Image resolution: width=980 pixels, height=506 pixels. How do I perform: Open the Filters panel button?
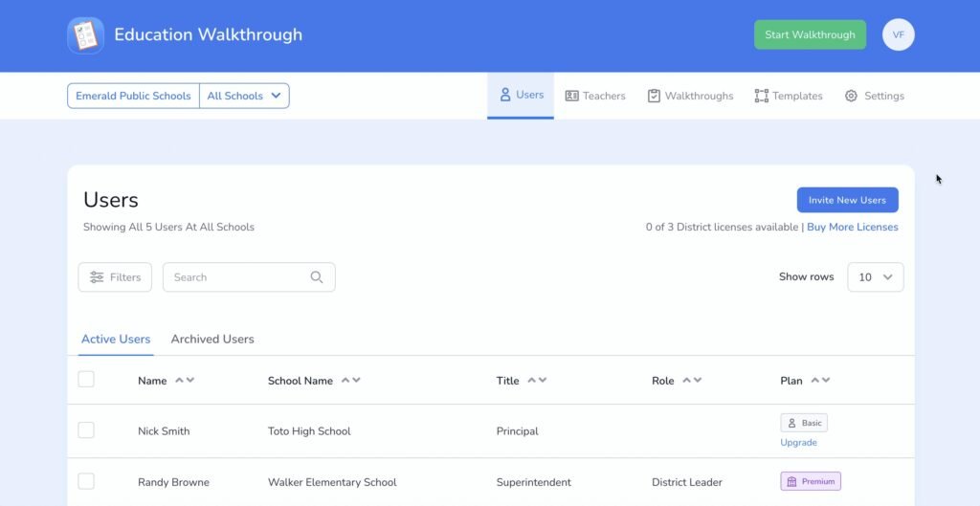(x=115, y=277)
